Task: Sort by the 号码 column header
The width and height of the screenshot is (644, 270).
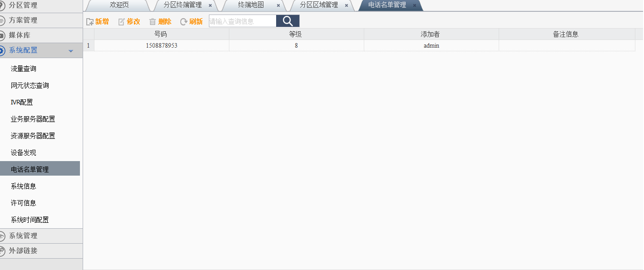Action: click(x=161, y=34)
